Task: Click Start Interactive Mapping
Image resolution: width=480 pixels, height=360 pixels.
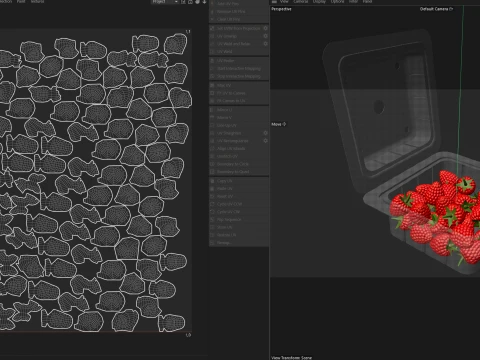Action: (239, 68)
